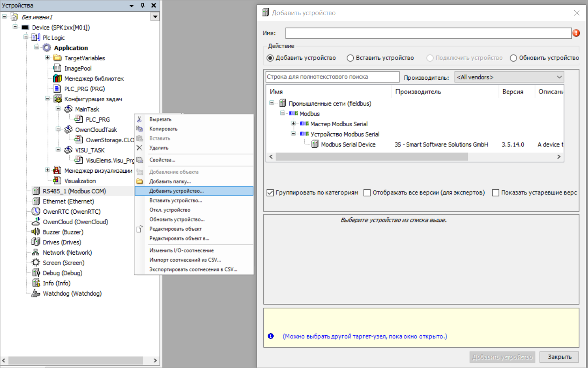Select the 'Вставить устройство' radio button
The width and height of the screenshot is (588, 368).
[350, 58]
